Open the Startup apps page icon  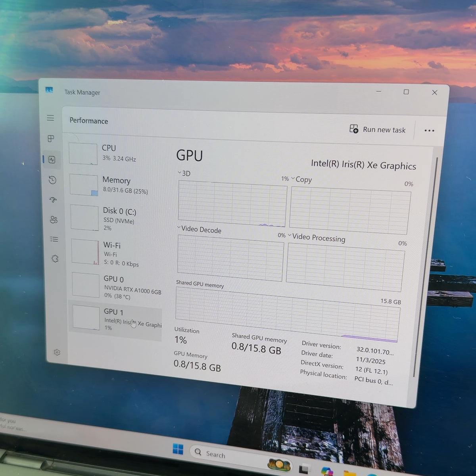coord(53,200)
